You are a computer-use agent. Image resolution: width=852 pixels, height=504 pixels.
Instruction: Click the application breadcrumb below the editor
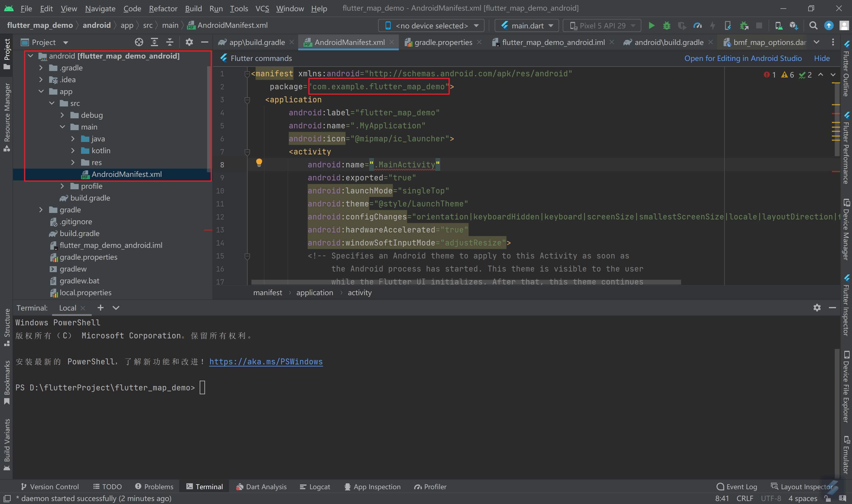[314, 293]
